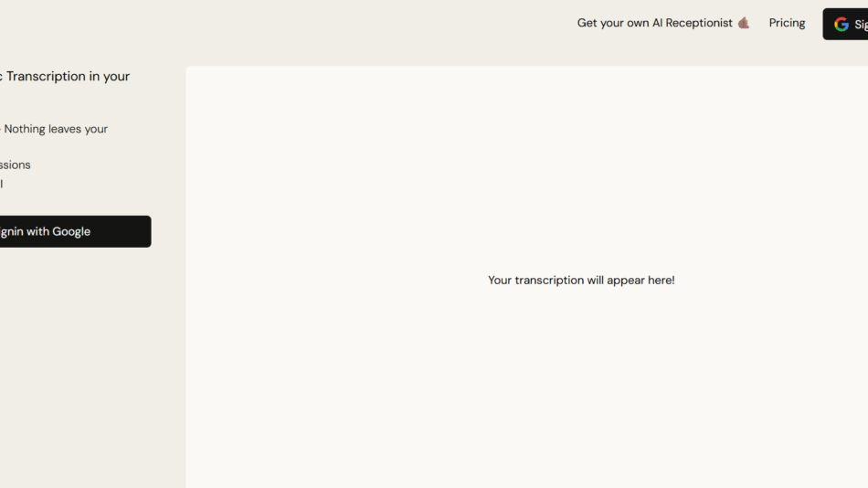The height and width of the screenshot is (488, 868).
Task: Click empty header area before Receptionist link
Action: pyautogui.click(x=365, y=23)
